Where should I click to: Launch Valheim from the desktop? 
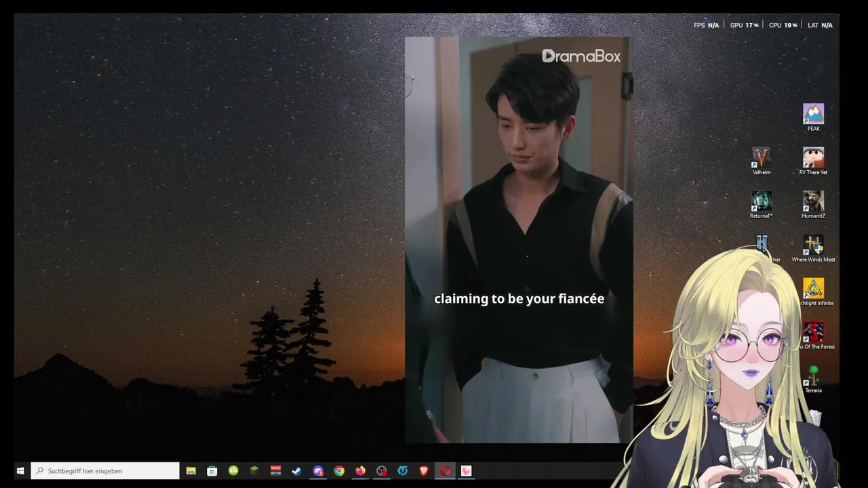[761, 161]
